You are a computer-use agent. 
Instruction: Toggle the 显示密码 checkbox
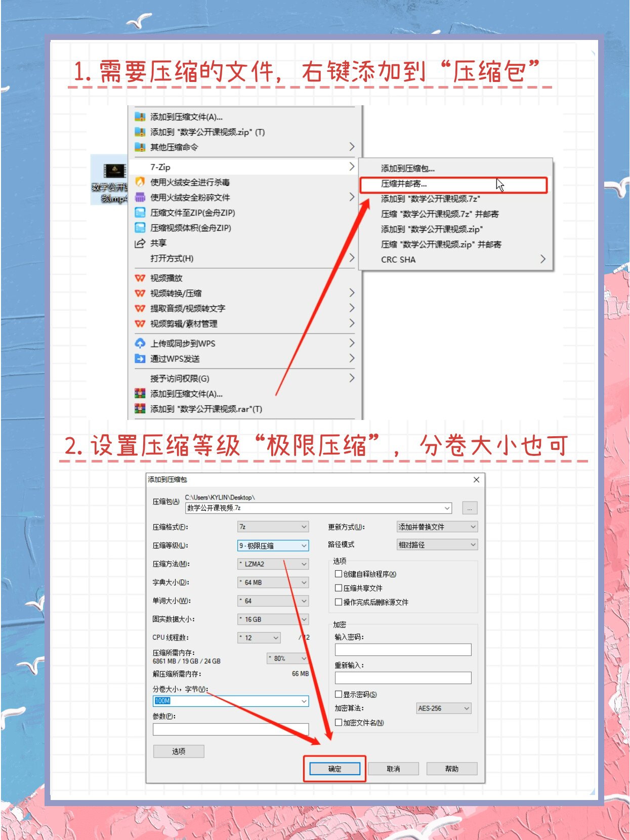coord(339,694)
